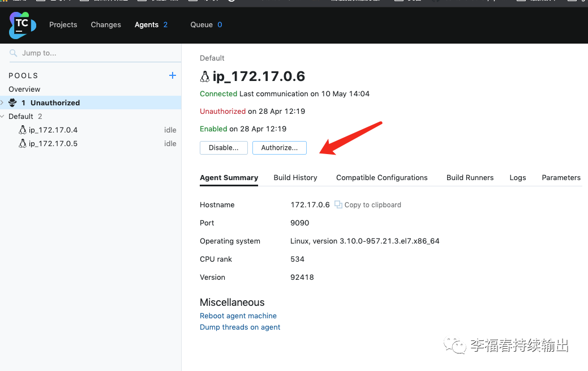Image resolution: width=588 pixels, height=371 pixels.
Task: Open agent ip_172.17.0.4
Action: click(53, 130)
